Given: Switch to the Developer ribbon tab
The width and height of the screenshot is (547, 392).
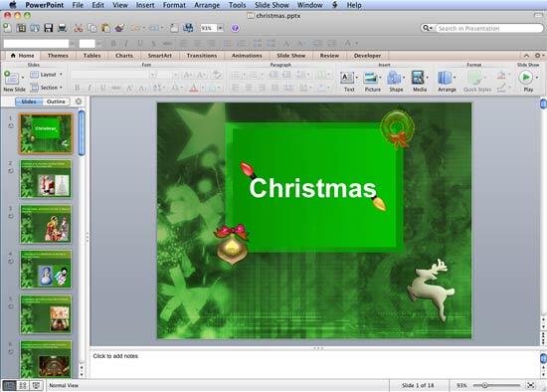Looking at the screenshot, I should pyautogui.click(x=367, y=56).
